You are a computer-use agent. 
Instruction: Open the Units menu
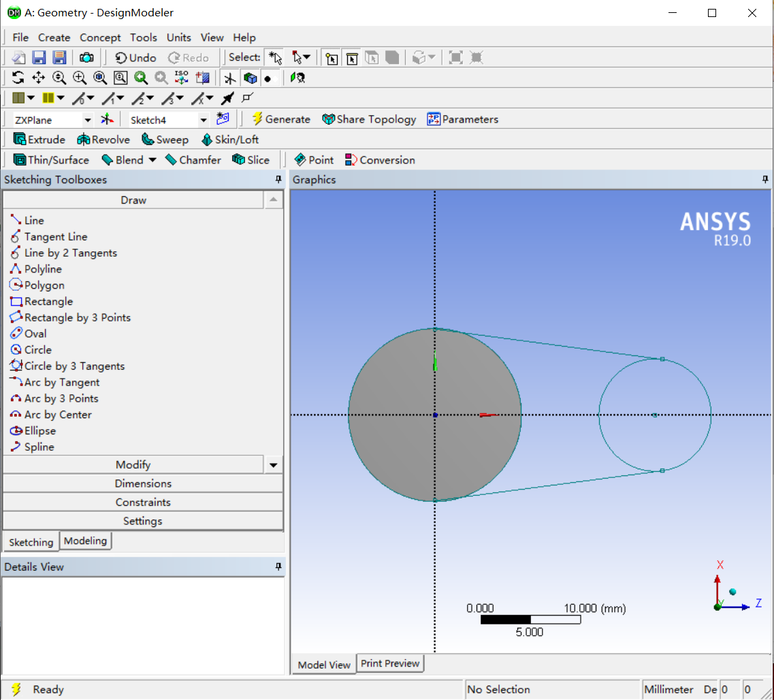pyautogui.click(x=178, y=37)
